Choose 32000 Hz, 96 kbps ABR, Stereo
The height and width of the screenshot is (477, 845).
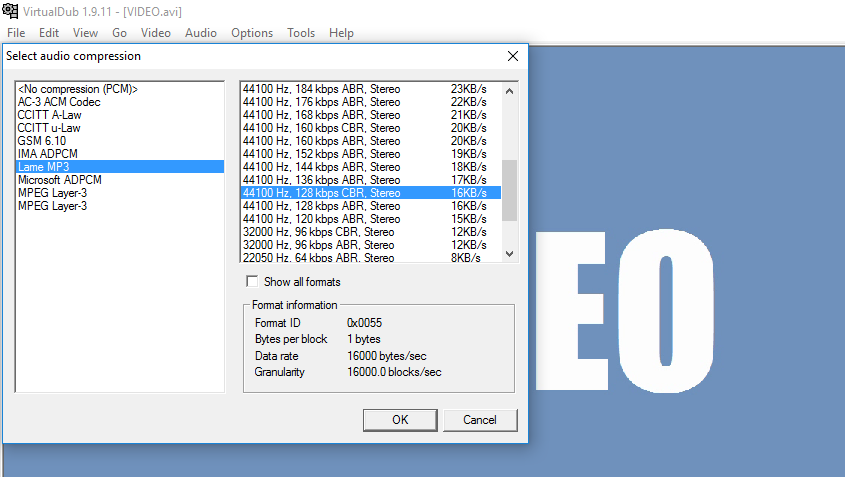click(371, 245)
